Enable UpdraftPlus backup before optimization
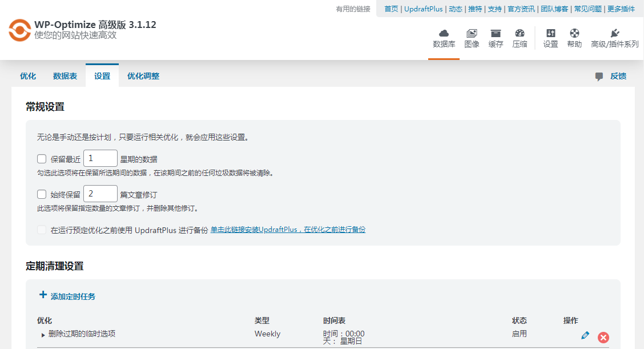This screenshot has height=349, width=644. click(x=41, y=230)
